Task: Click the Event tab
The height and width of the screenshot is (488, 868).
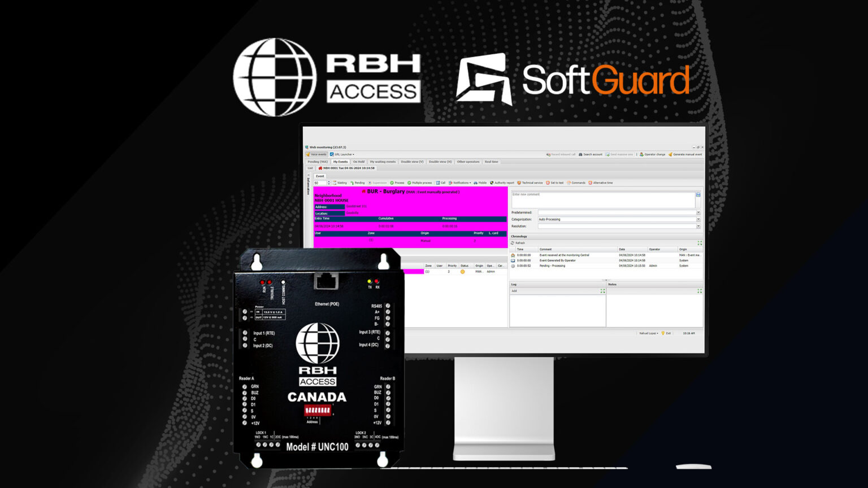Action: pyautogui.click(x=320, y=176)
